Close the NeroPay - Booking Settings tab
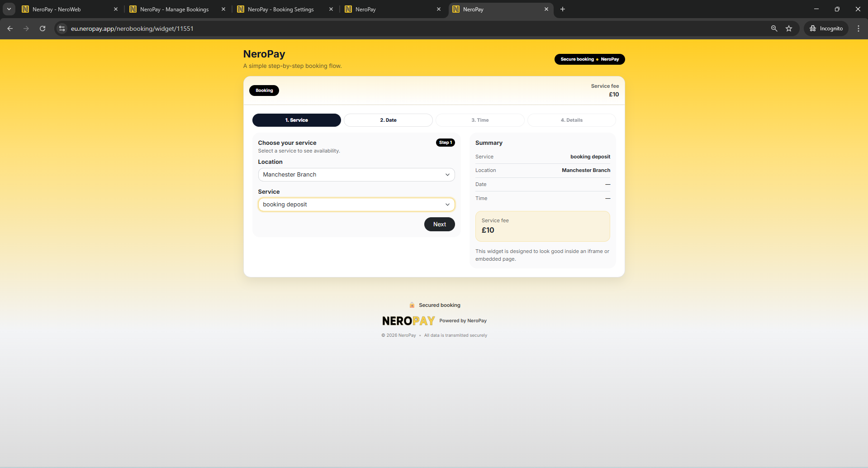 coord(331,9)
